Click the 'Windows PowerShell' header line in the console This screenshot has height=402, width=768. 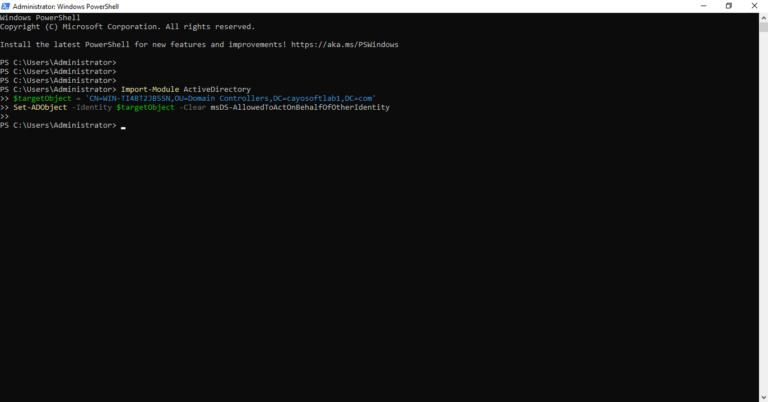point(40,18)
